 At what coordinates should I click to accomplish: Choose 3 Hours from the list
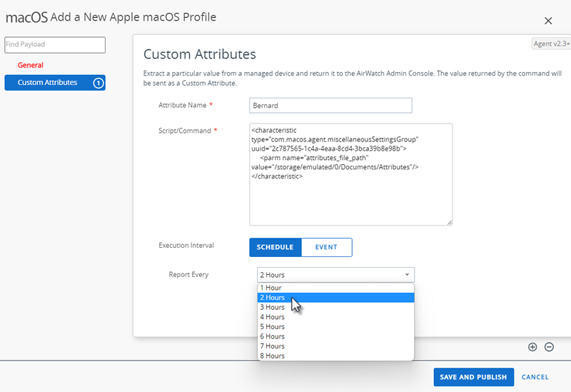point(335,308)
